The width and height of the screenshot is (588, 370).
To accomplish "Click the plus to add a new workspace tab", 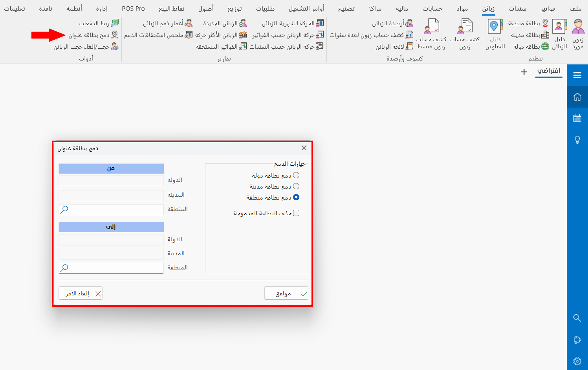I will pos(524,72).
